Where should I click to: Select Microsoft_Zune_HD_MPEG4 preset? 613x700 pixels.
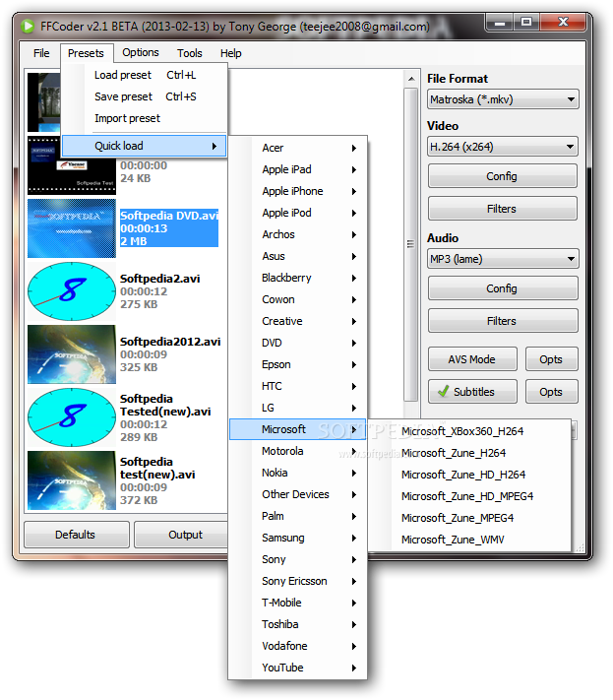click(x=469, y=496)
